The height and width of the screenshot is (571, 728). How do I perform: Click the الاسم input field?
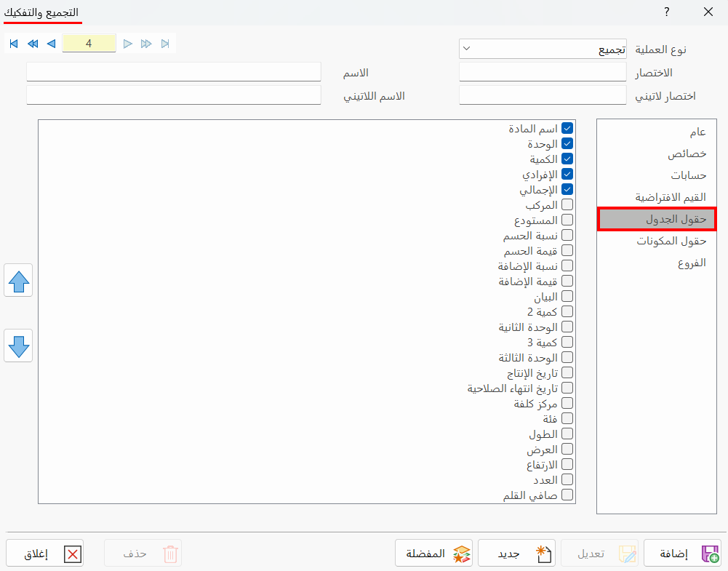[x=174, y=72]
